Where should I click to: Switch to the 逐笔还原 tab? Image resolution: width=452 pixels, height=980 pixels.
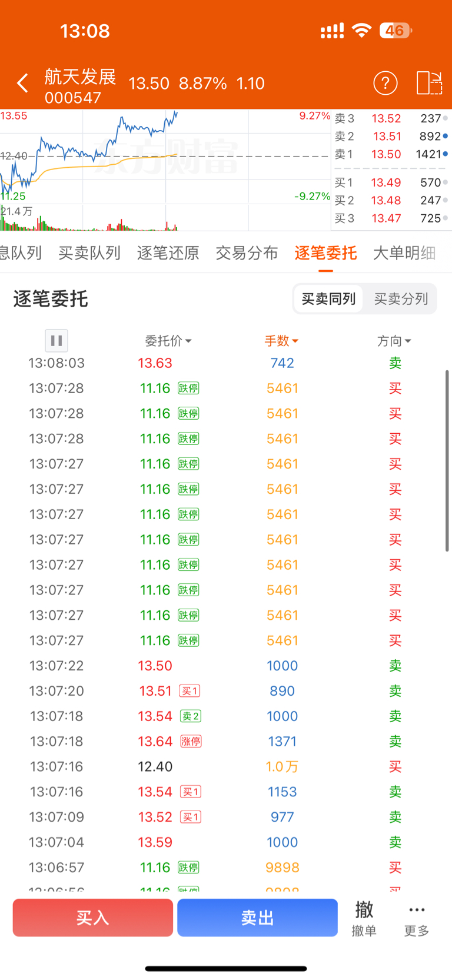point(168,253)
